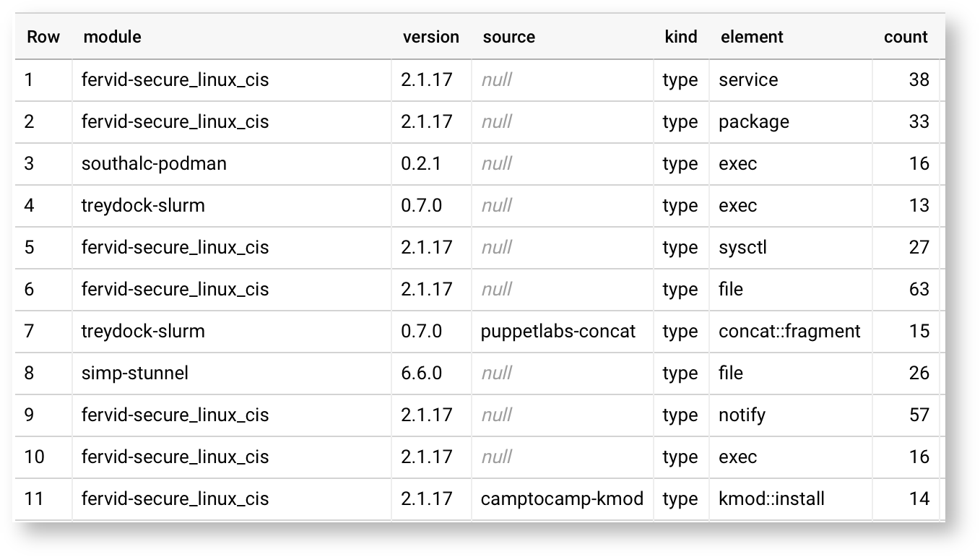Click the sysctl element cell
This screenshot has height=557, width=980.
(742, 247)
